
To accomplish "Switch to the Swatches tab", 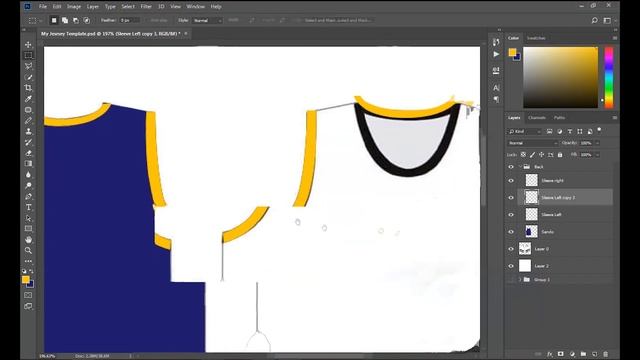I will click(x=536, y=38).
